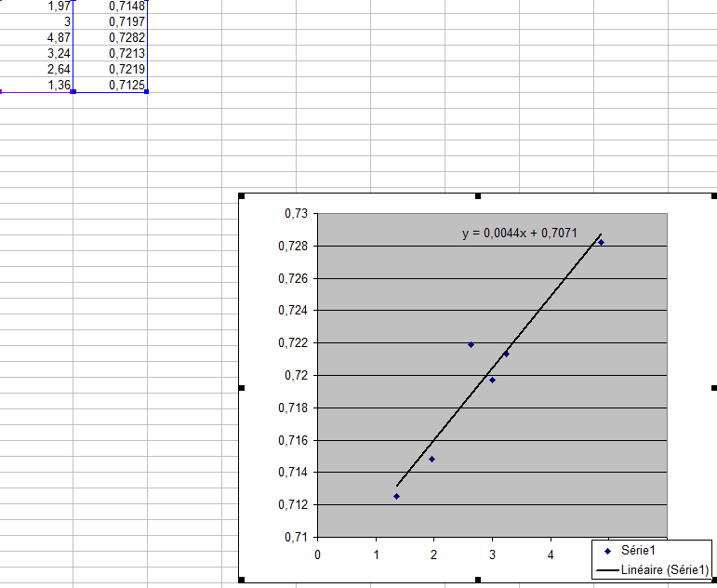Select the Linéaire (Série1) legend entry
This screenshot has width=717, height=588.
coord(653,569)
